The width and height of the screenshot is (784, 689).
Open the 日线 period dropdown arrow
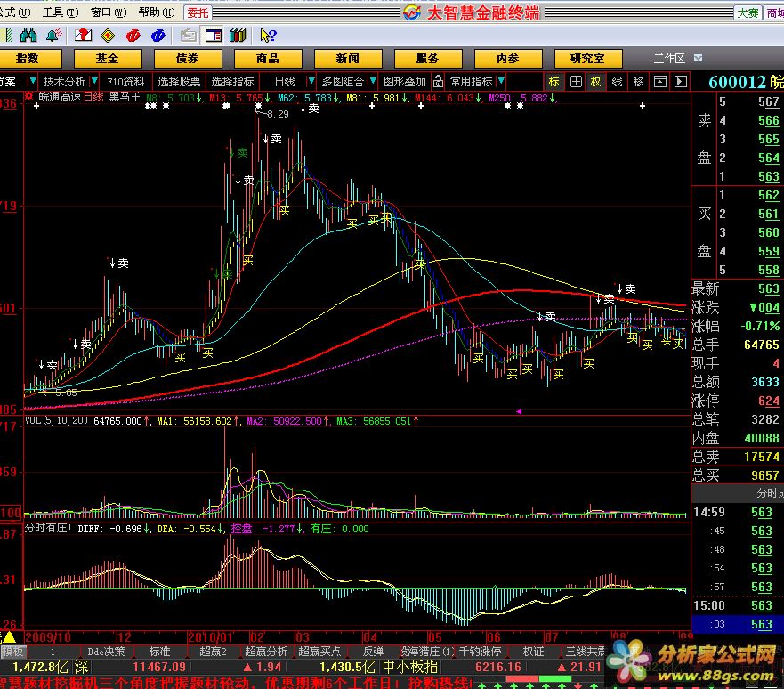click(311, 81)
